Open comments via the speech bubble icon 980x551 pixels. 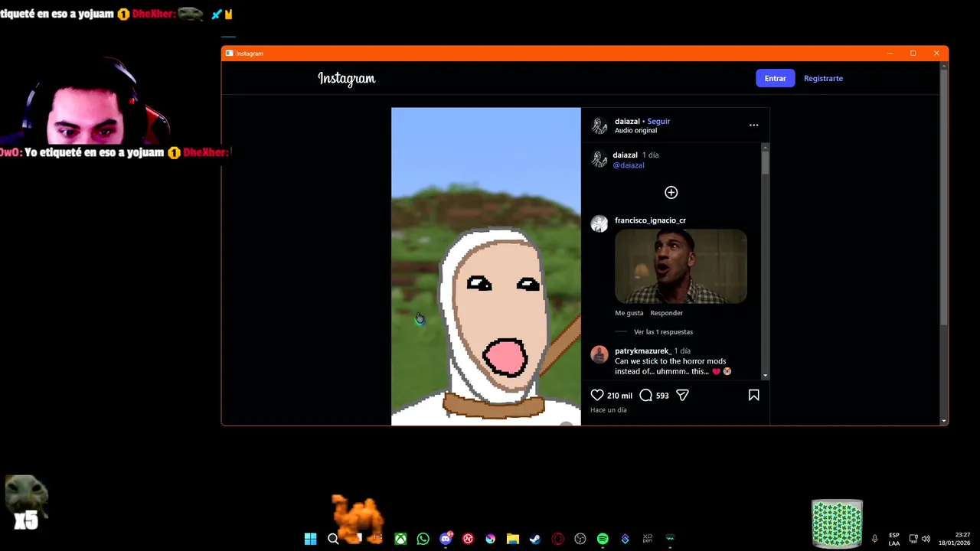tap(645, 395)
